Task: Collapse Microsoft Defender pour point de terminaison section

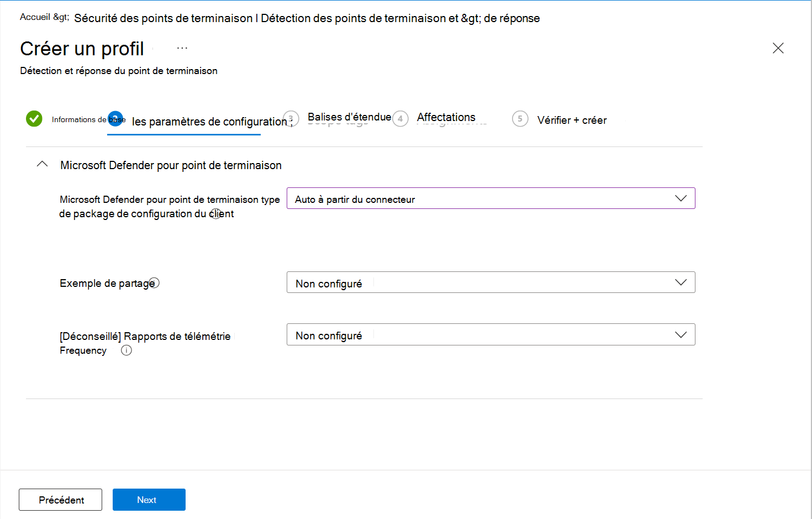Action: point(42,165)
